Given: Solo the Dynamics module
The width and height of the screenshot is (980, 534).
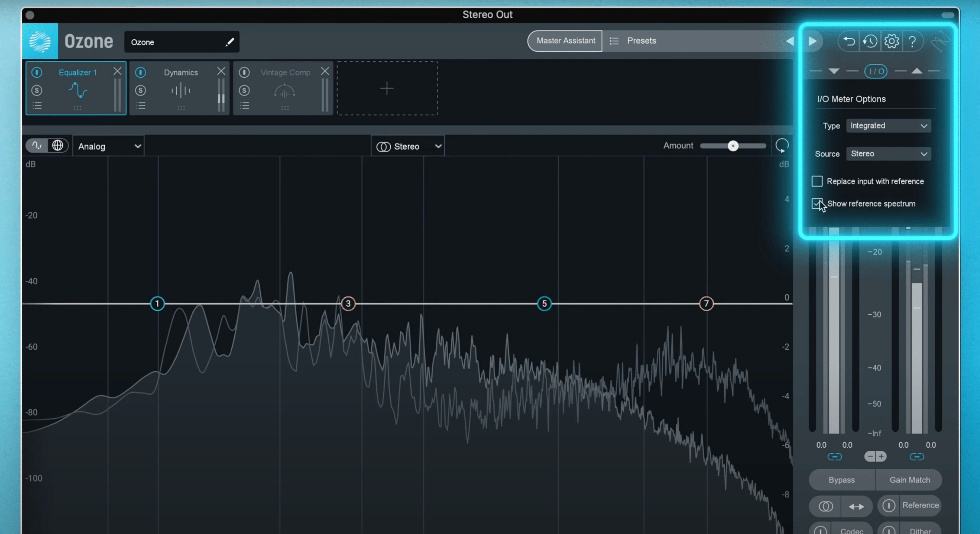Looking at the screenshot, I should click(141, 91).
